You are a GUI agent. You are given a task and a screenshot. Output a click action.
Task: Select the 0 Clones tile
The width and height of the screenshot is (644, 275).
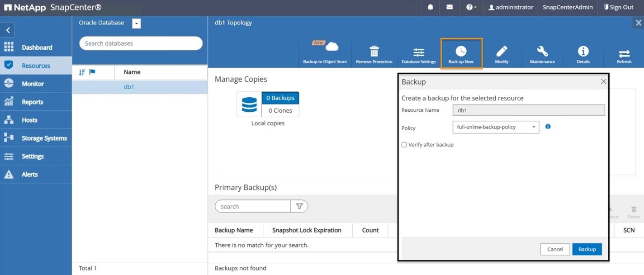(x=280, y=110)
